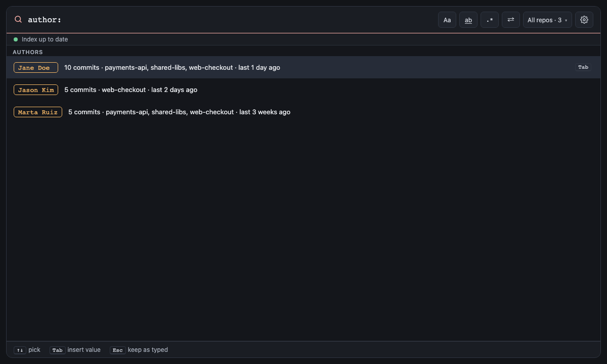Select the Jane Doe author tag
The height and width of the screenshot is (364, 607).
pos(36,67)
